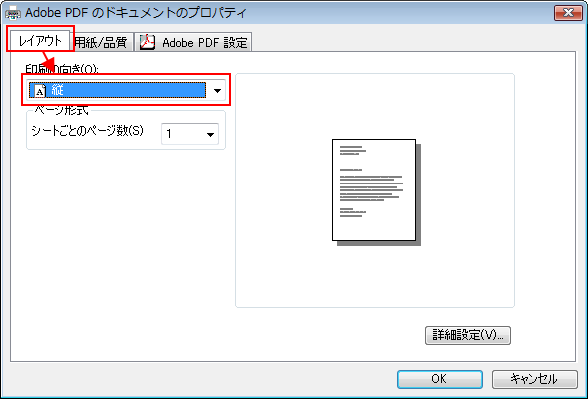Screen dimensions: 588x399
Task: Open the 用紙/品質 tab
Action: click(x=101, y=42)
